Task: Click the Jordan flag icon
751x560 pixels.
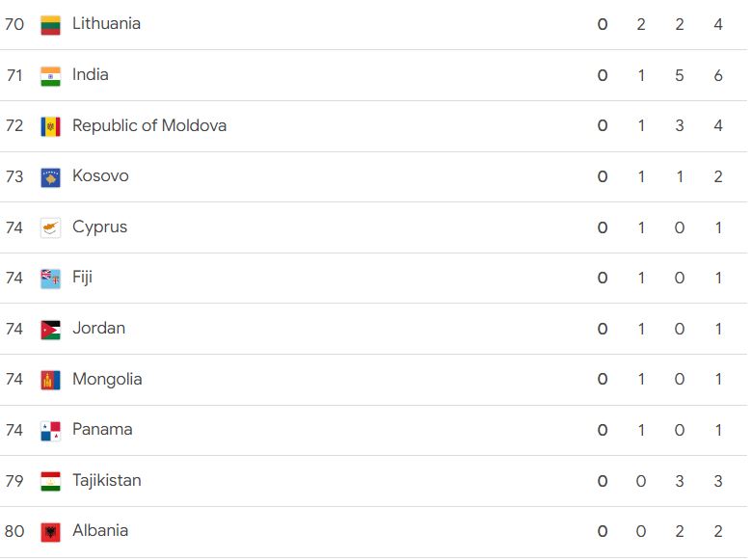Action: click(50, 330)
